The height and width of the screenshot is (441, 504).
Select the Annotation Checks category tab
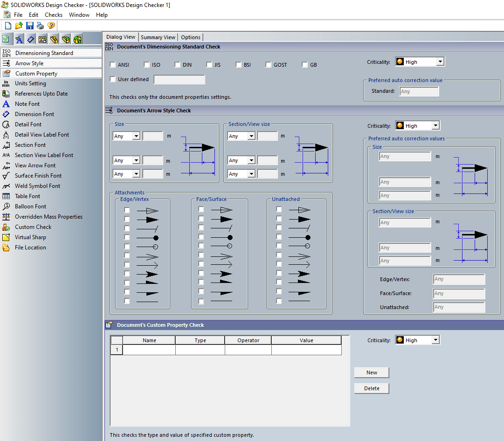tap(19, 39)
